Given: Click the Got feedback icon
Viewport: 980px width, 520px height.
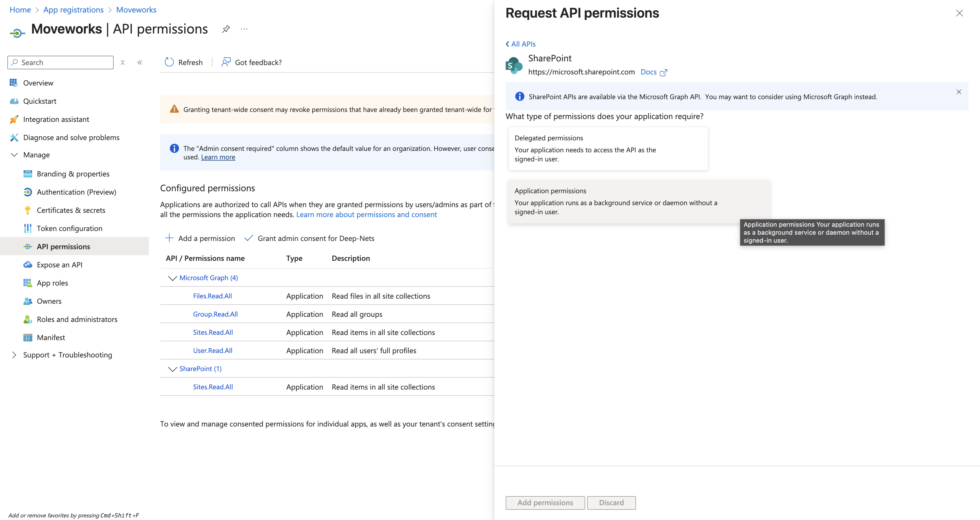Looking at the screenshot, I should (226, 62).
